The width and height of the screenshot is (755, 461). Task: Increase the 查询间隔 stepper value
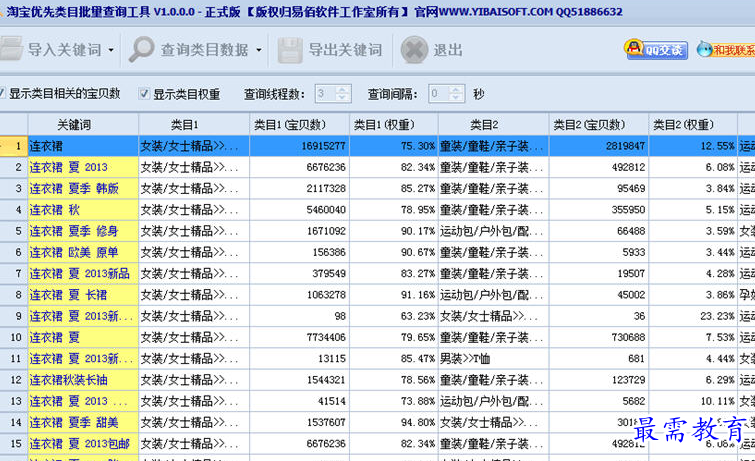(456, 90)
